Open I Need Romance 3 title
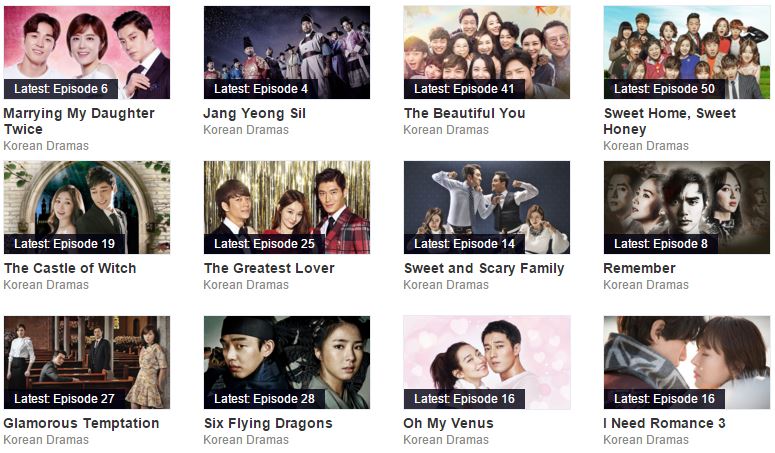775x453 pixels. [664, 423]
